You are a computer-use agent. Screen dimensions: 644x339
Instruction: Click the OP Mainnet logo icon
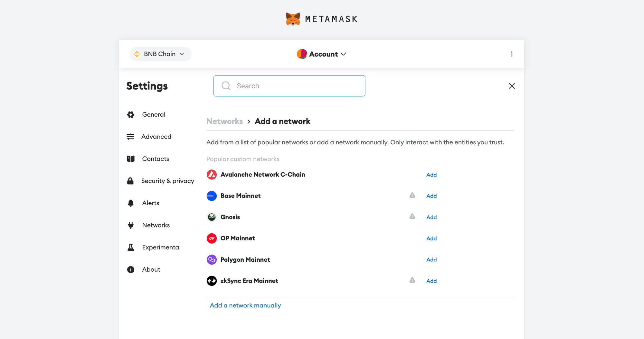tap(212, 238)
